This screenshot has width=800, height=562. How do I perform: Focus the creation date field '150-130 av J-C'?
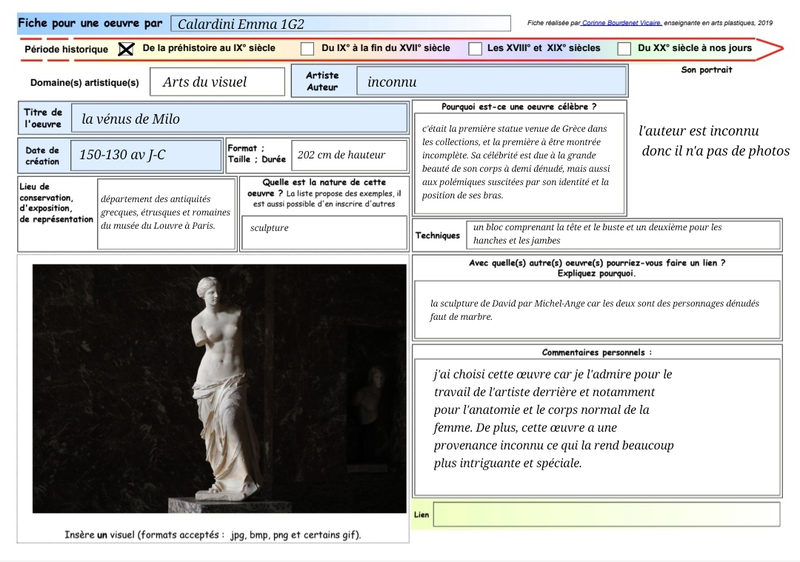coord(147,155)
